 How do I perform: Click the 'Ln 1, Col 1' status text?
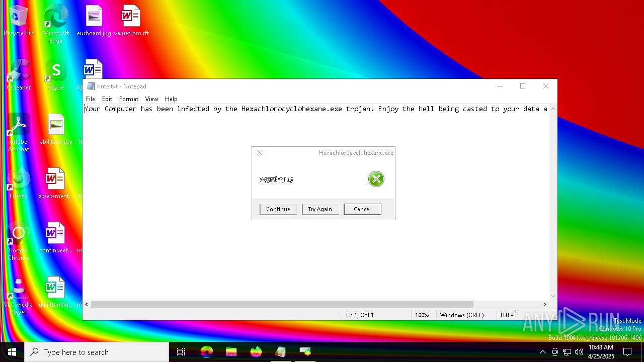[x=360, y=315]
